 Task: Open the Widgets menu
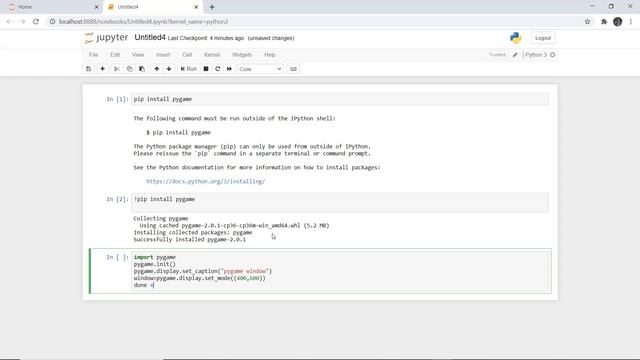[x=242, y=55]
